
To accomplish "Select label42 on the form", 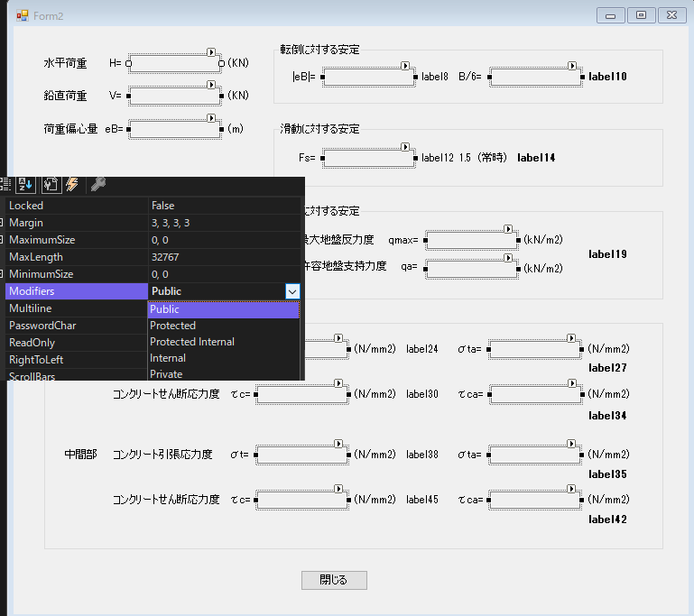I will coord(607,519).
